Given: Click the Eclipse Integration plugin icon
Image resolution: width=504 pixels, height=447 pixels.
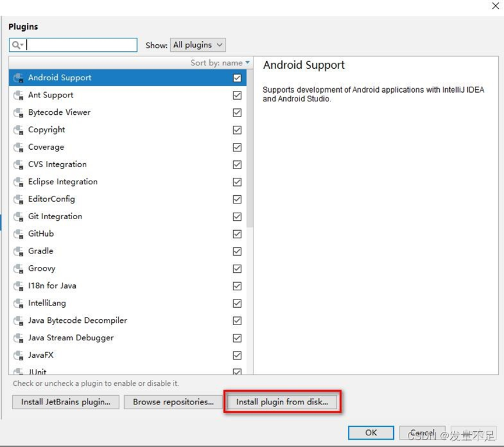Looking at the screenshot, I should click(18, 182).
